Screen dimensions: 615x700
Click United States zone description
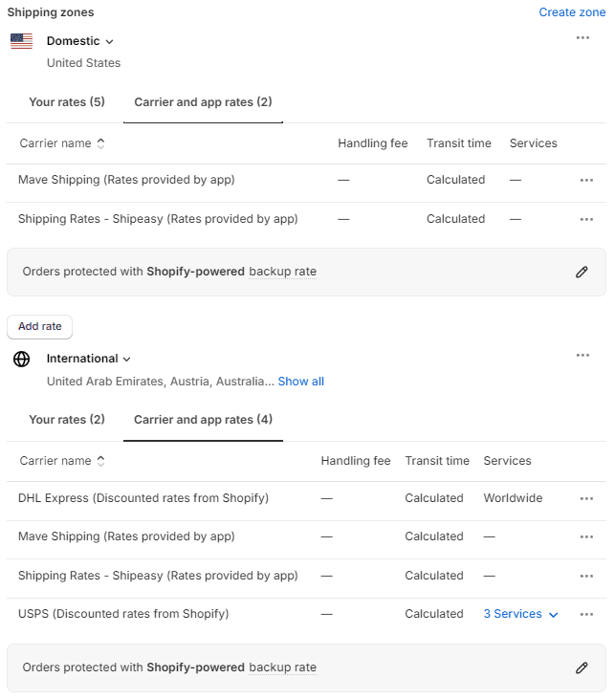coord(83,63)
